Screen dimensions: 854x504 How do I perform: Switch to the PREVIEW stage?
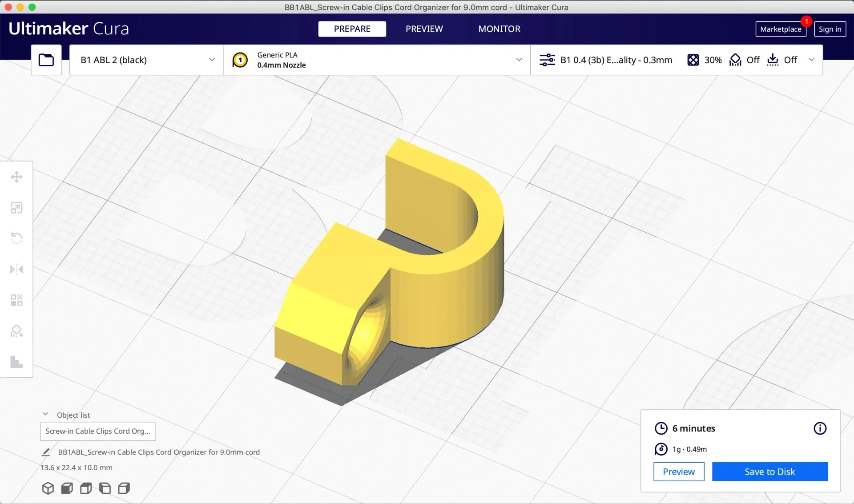(424, 29)
